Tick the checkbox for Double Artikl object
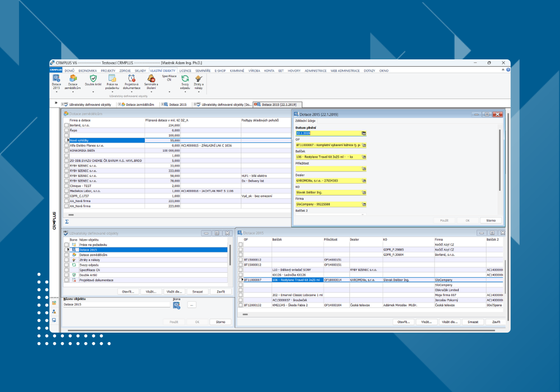This screenshot has width=560, height=392. [67, 276]
